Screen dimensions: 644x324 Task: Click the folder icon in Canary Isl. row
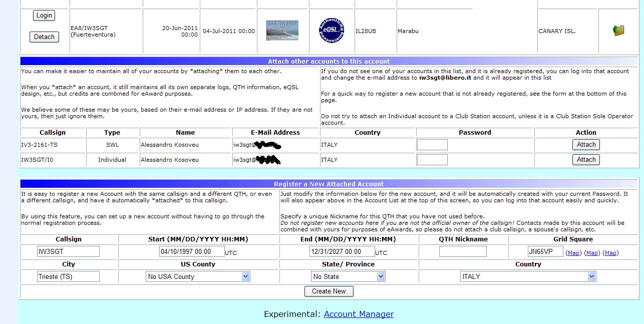tap(618, 31)
